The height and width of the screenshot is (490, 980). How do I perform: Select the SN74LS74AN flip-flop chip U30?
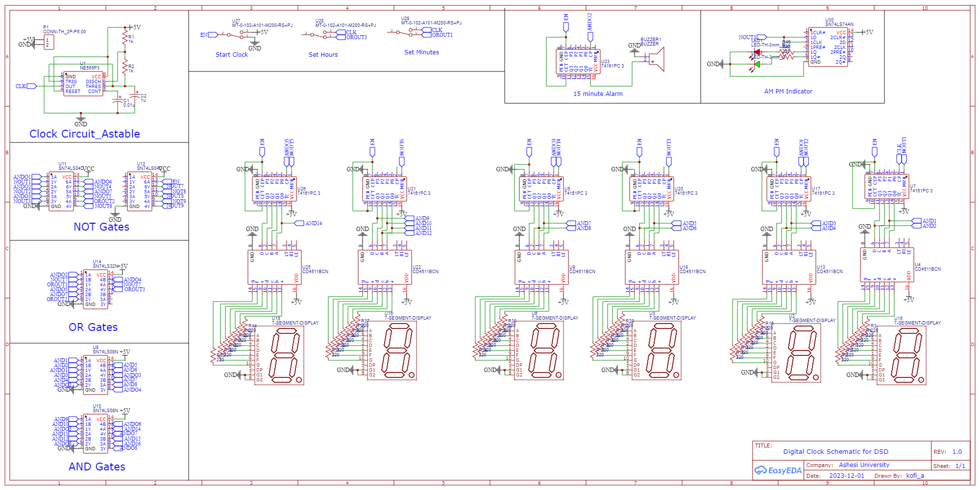[828, 47]
